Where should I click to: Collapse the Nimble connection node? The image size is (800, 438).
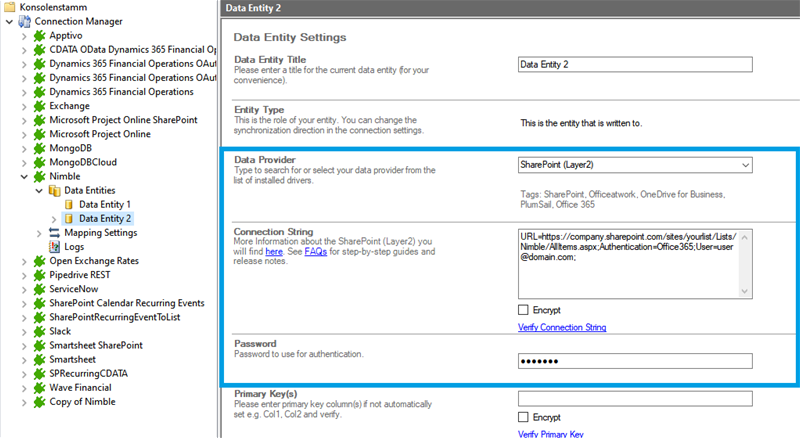pyautogui.click(x=24, y=175)
